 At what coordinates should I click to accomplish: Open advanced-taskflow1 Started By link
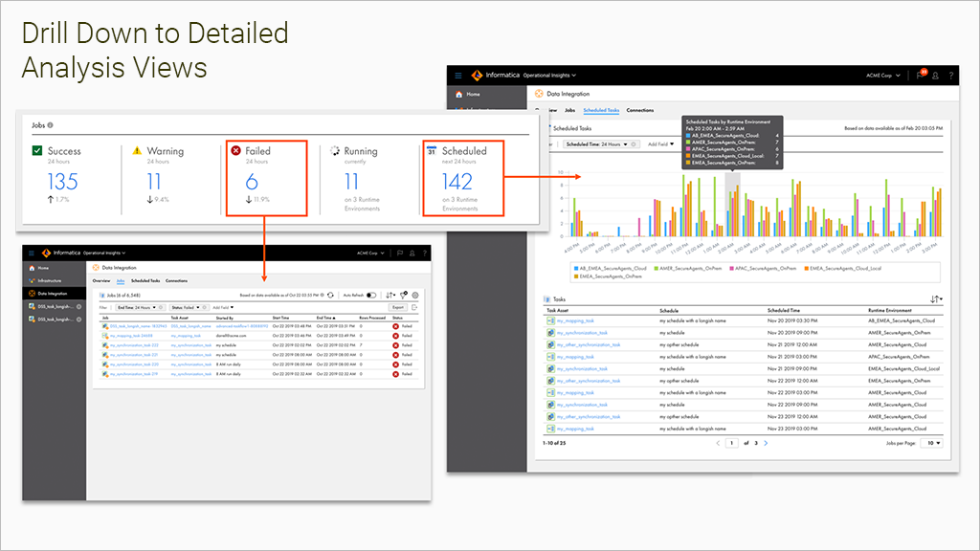coord(242,326)
